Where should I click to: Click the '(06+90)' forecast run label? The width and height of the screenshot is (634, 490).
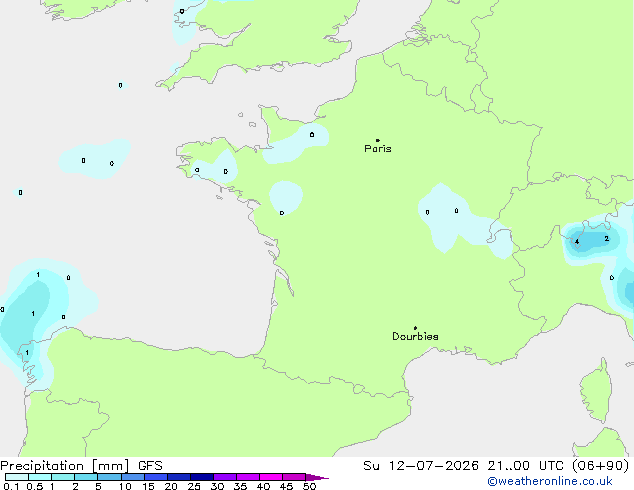point(600,466)
